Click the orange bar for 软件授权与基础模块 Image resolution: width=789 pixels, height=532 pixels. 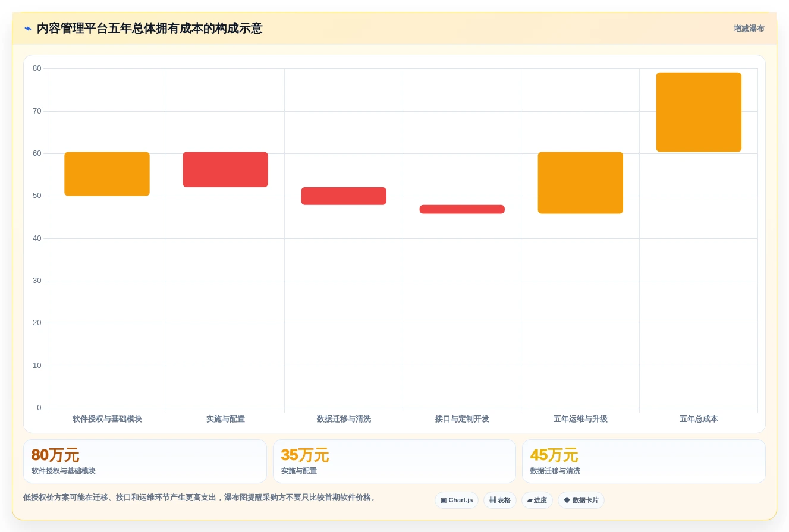(x=107, y=174)
